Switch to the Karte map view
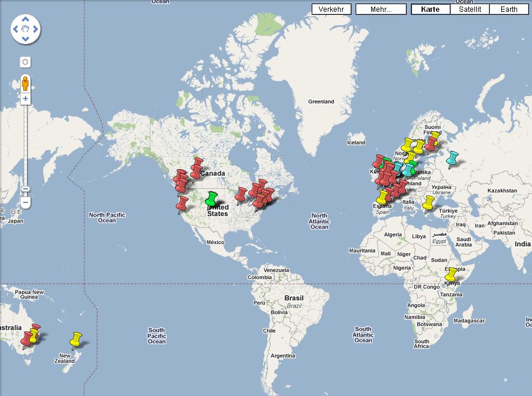Viewport: 532px width, 396px height. pos(430,9)
